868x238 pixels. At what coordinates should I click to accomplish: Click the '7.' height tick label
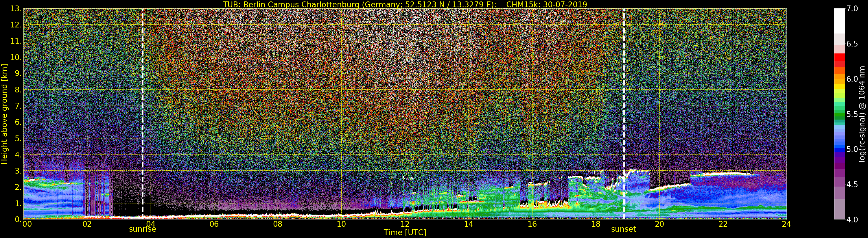pyautogui.click(x=18, y=106)
